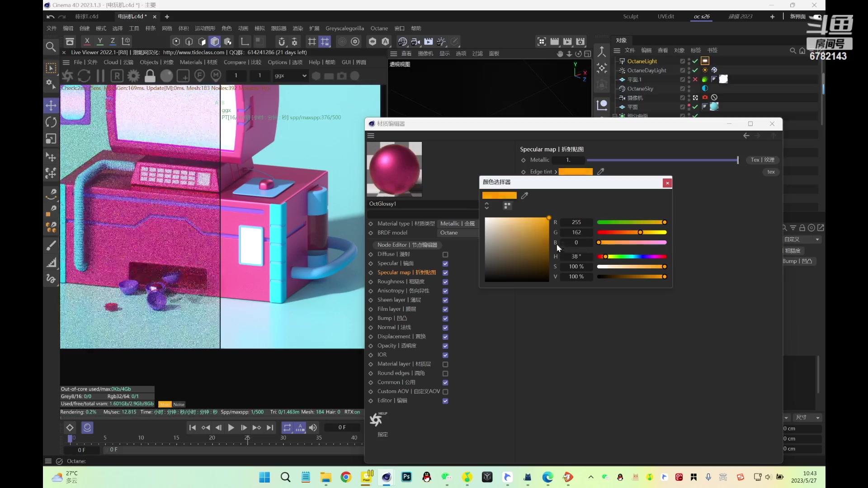Click Live Viewer send scene Octane icon

pos(68,75)
